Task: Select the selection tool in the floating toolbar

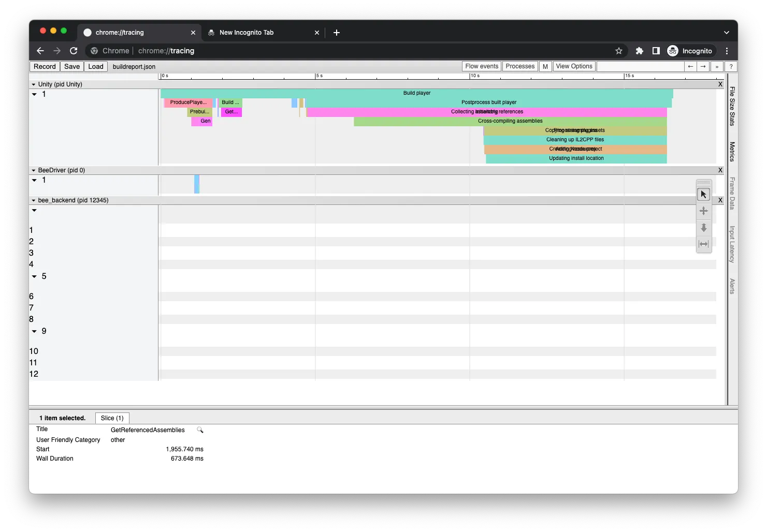Action: coord(703,194)
